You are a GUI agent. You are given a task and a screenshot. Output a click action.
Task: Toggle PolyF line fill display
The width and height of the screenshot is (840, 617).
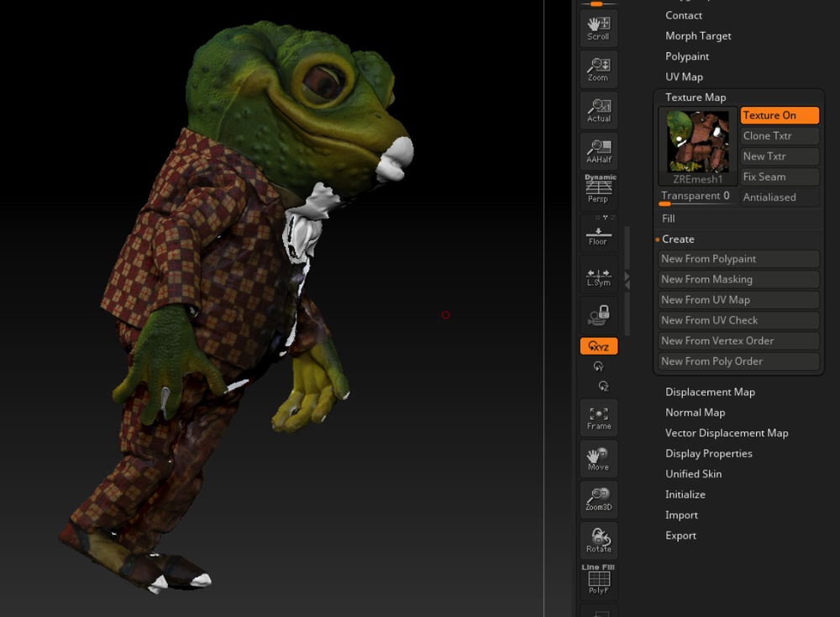click(x=598, y=581)
